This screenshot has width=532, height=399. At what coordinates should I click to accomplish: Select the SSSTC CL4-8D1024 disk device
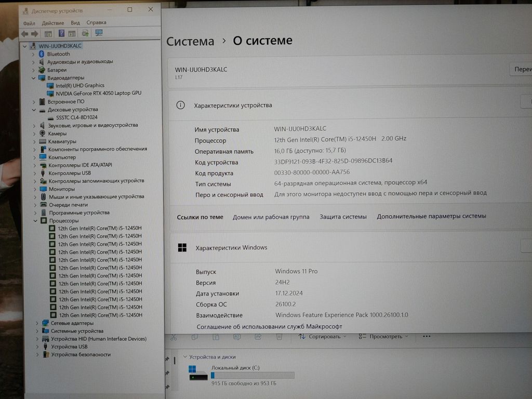tap(76, 117)
